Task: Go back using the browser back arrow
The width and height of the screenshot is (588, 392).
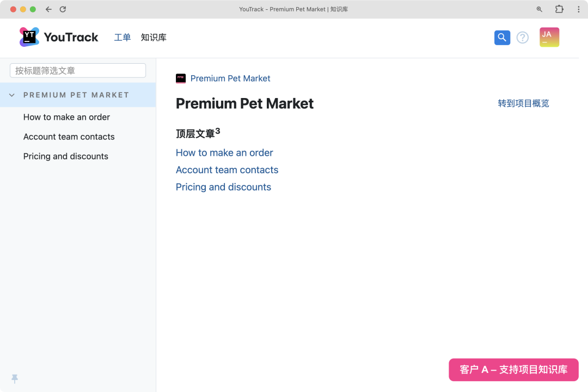Action: click(49, 9)
